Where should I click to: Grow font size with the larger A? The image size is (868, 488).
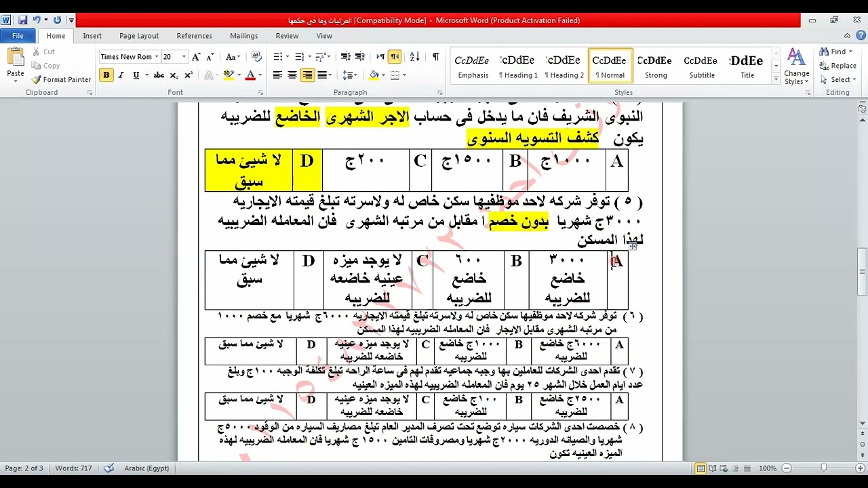196,57
